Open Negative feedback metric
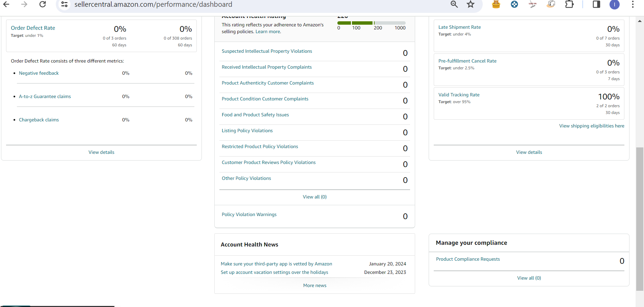Viewport: 644px width, 307px height. click(x=39, y=73)
